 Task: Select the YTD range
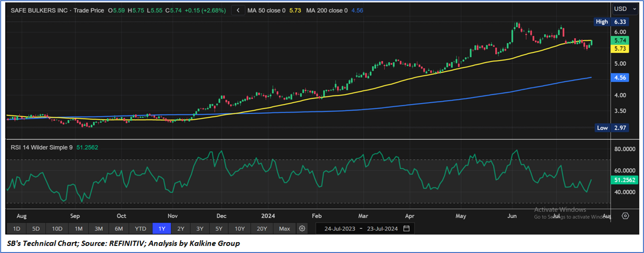click(140, 229)
